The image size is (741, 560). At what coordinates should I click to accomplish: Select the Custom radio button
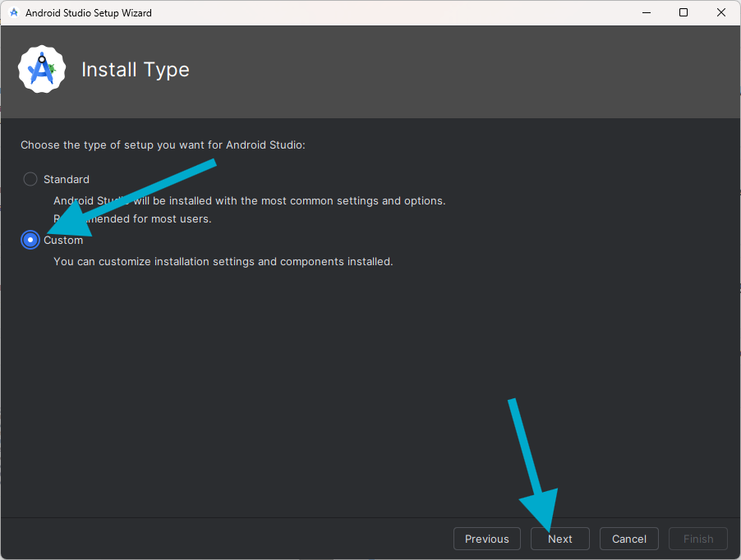[30, 240]
